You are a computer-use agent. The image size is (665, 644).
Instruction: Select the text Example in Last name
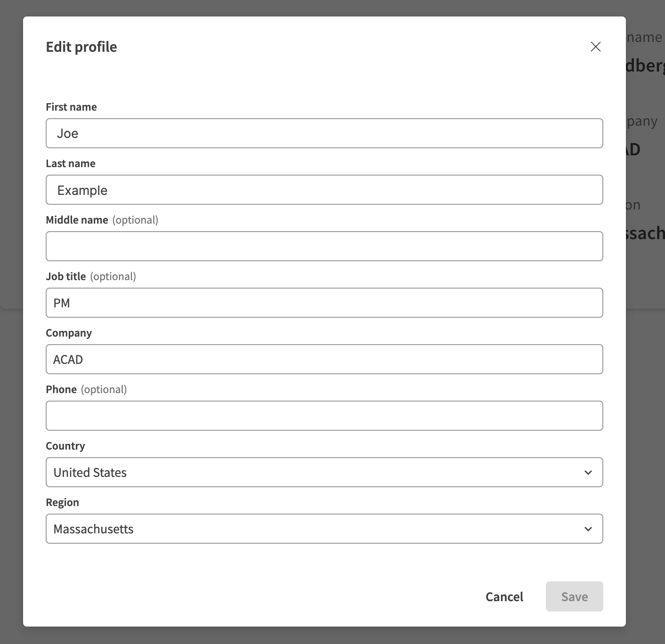point(82,190)
